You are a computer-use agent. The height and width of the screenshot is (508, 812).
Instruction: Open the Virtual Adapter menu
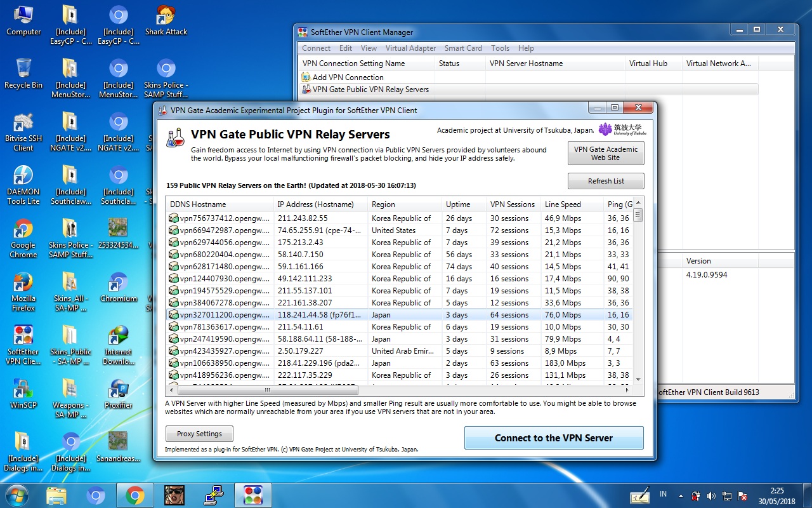(410, 48)
